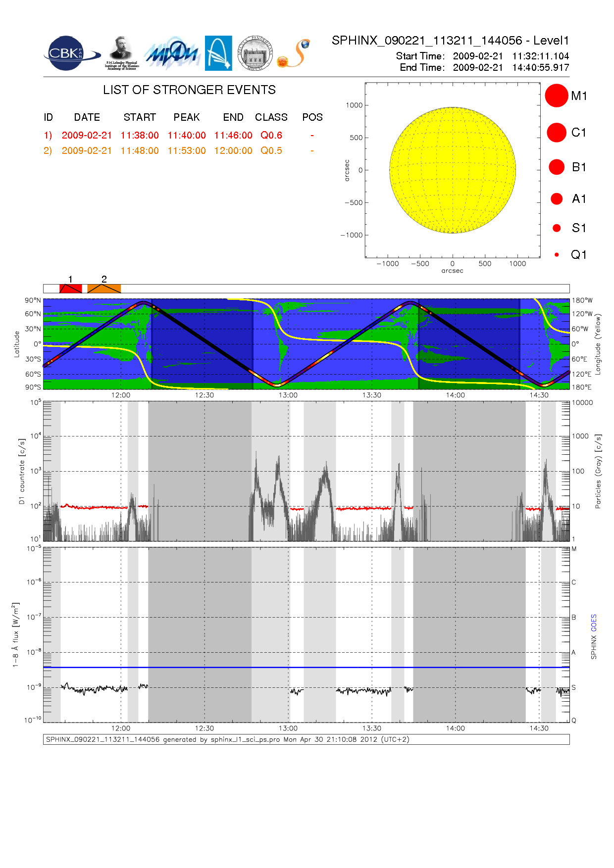
Task: Click the yellow solar disk image
Action: click(x=453, y=170)
